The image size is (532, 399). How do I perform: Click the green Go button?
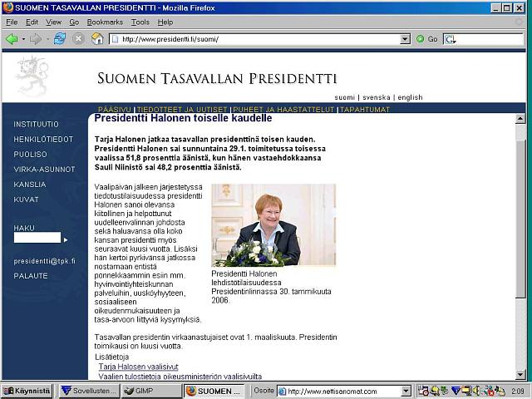[427, 38]
